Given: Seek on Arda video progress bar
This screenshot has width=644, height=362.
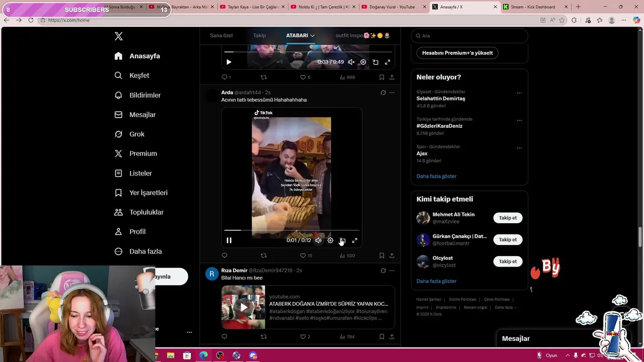Looking at the screenshot, I should pos(292,230).
